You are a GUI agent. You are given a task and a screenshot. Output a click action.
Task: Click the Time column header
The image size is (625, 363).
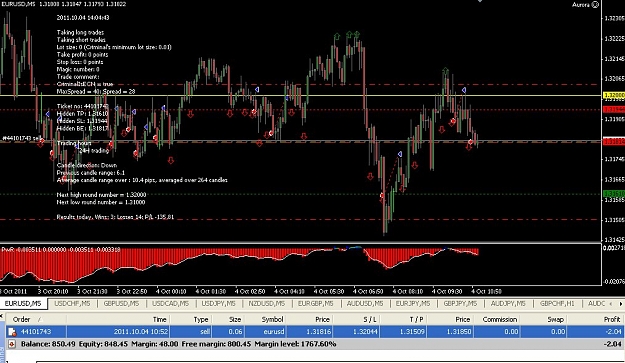pos(159,319)
